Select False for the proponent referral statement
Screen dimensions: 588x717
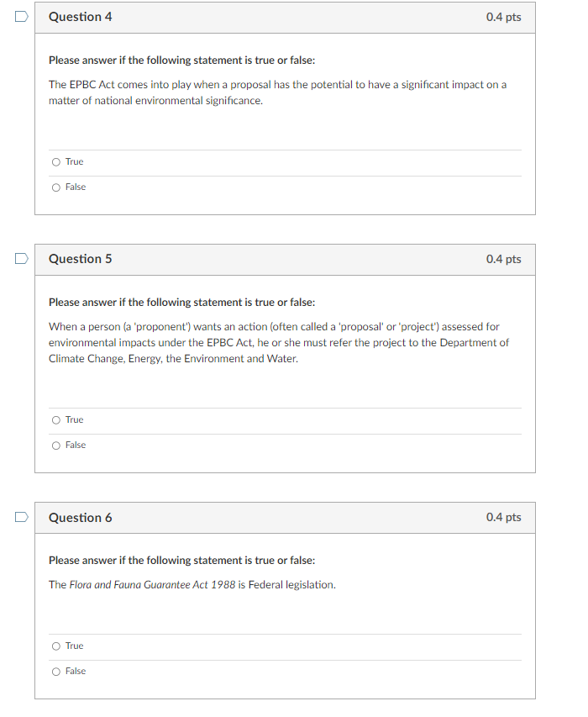pyautogui.click(x=55, y=445)
